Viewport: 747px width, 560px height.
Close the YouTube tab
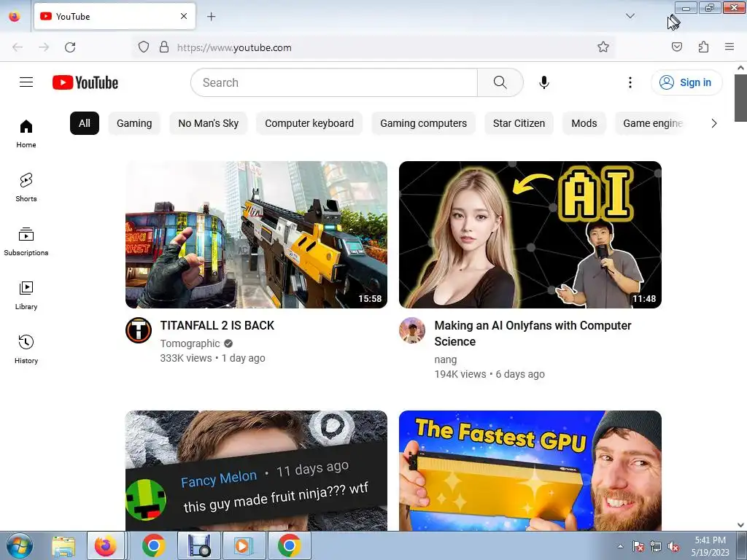(183, 16)
